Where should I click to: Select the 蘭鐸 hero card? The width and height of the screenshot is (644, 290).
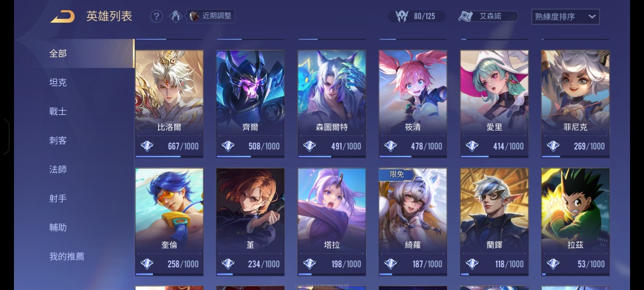click(494, 222)
